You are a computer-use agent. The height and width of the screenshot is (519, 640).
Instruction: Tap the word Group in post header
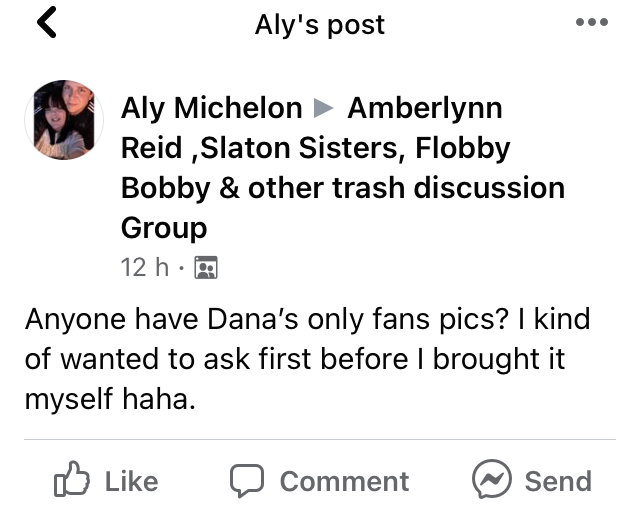(x=164, y=228)
